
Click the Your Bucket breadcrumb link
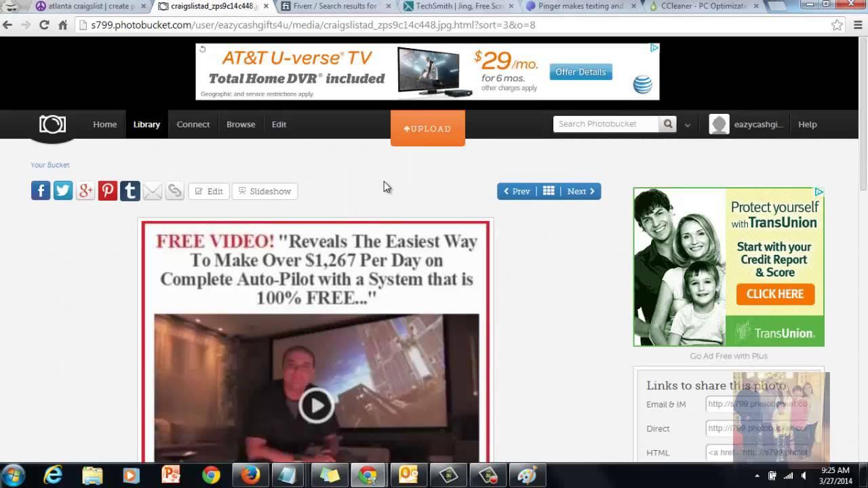pyautogui.click(x=50, y=165)
